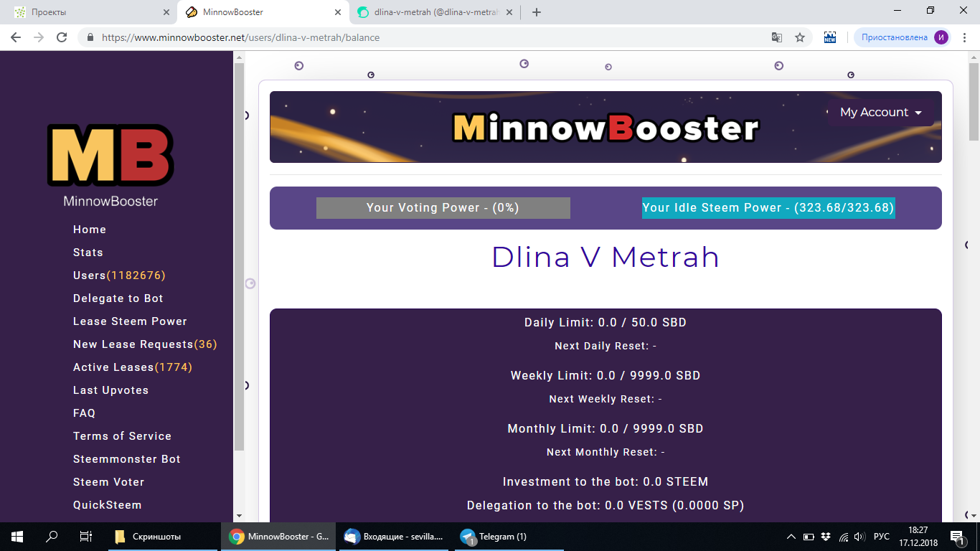Click the Your Idle Steem Power bar

(768, 208)
